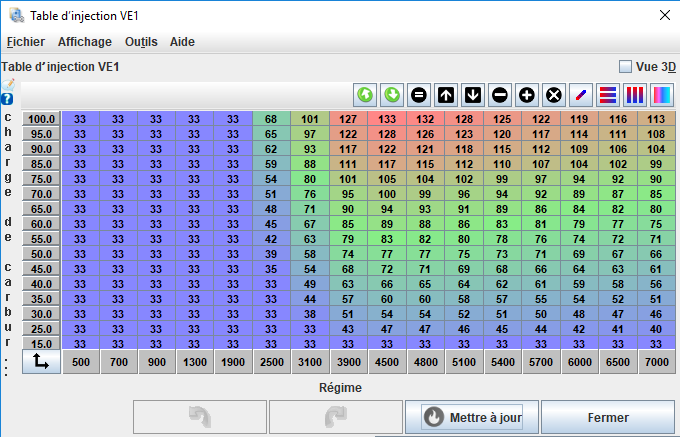Select cell 48 in the 65.0 row
This screenshot has width=680, height=437.
pyautogui.click(x=271, y=209)
